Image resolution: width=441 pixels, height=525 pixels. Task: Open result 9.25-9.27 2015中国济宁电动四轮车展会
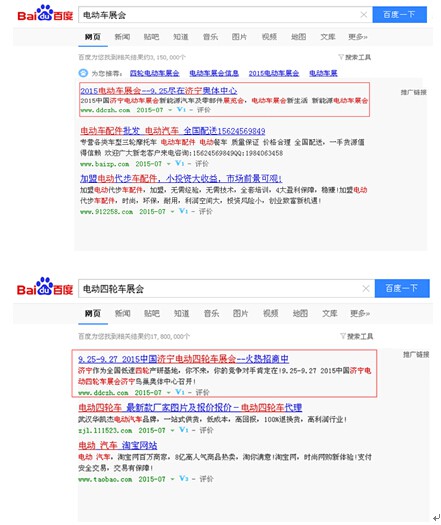pyautogui.click(x=183, y=359)
